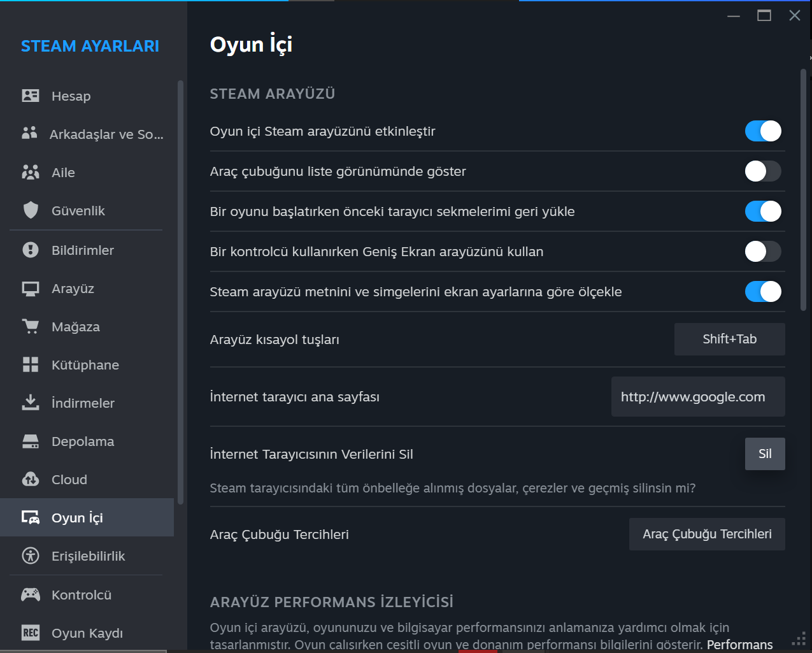Screen dimensions: 812x653
Task: Click the Arayüz monitor icon
Action: [31, 289]
